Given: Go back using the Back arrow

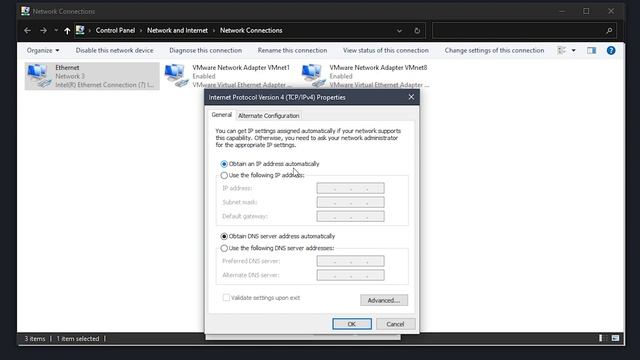Looking at the screenshot, I should [x=27, y=31].
